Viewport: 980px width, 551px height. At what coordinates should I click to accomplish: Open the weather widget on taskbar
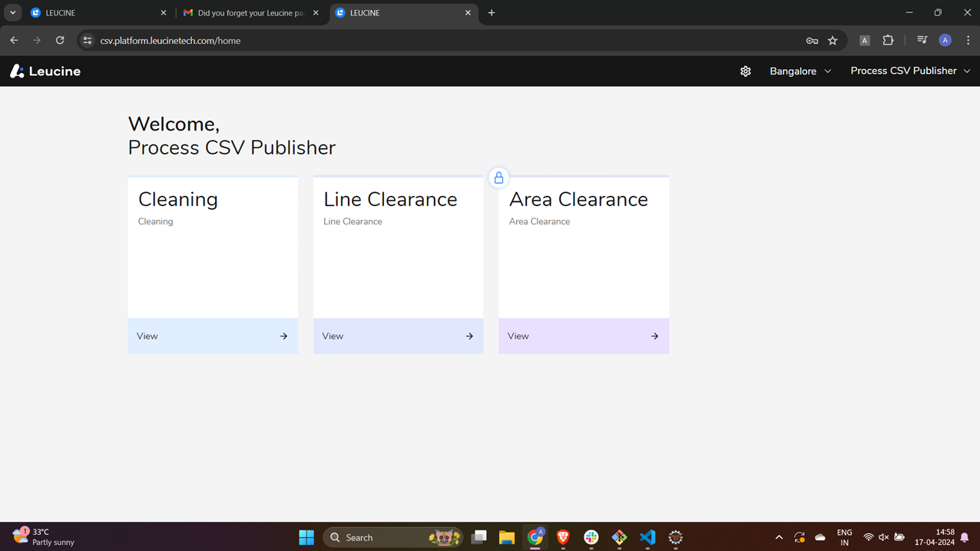[x=45, y=537]
